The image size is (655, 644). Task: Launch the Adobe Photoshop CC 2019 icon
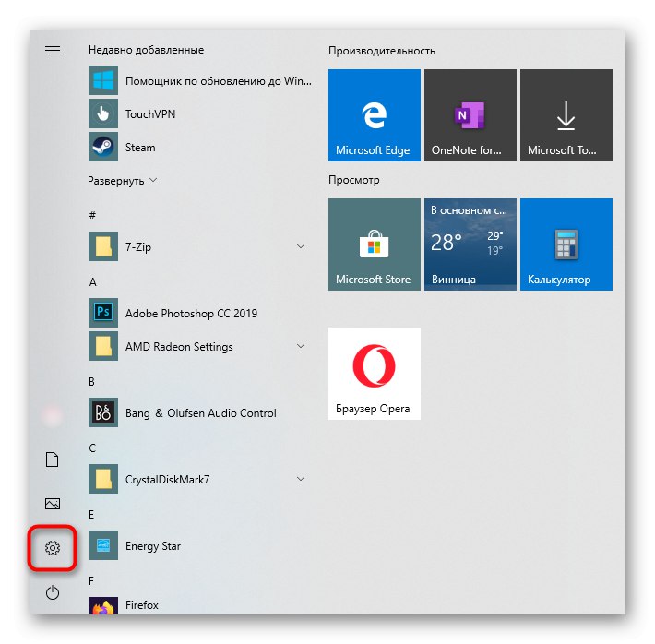click(x=103, y=313)
